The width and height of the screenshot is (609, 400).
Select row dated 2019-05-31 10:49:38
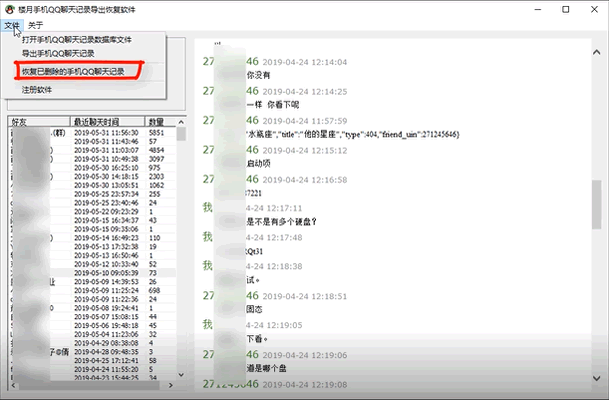(x=92, y=159)
